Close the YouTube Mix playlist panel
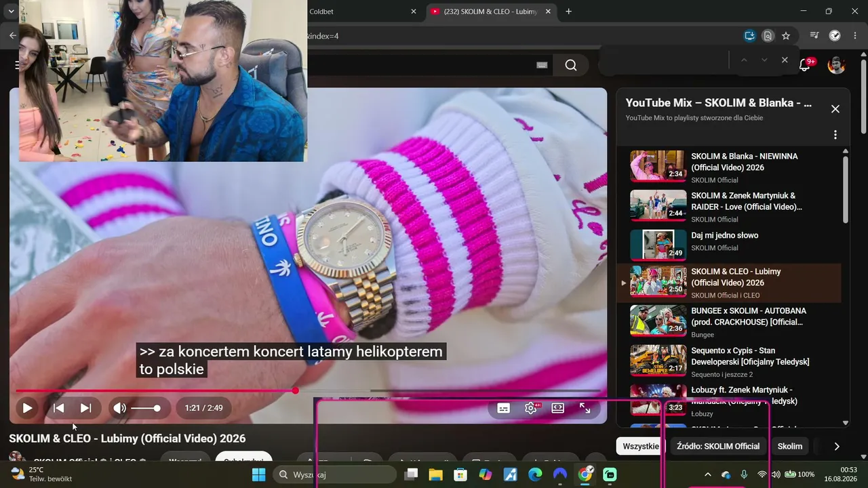Screen dimensions: 868x488 (x=835, y=109)
